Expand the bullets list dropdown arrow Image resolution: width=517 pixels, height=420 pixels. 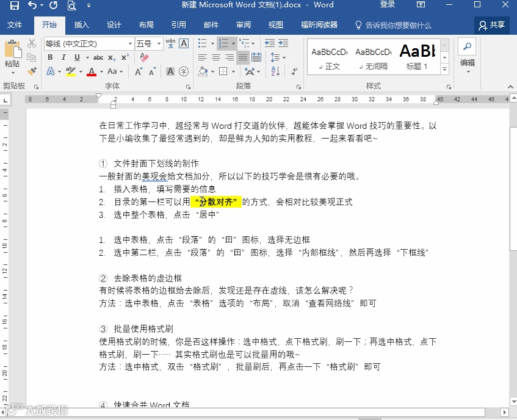point(212,43)
